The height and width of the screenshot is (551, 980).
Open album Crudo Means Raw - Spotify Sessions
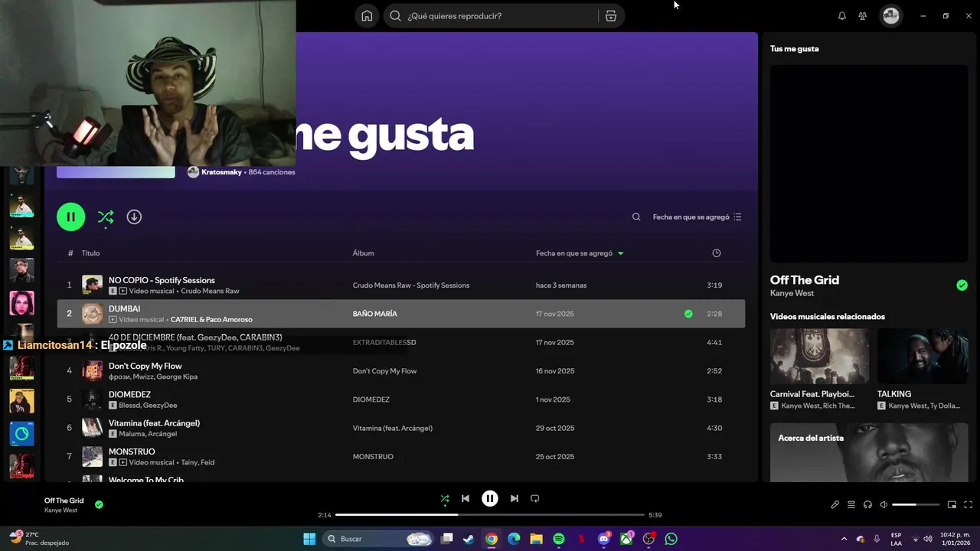(x=410, y=285)
